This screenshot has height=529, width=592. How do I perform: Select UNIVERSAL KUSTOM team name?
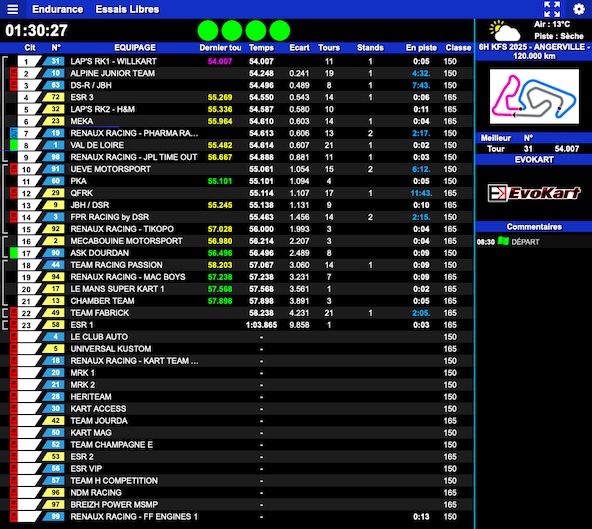(x=111, y=349)
